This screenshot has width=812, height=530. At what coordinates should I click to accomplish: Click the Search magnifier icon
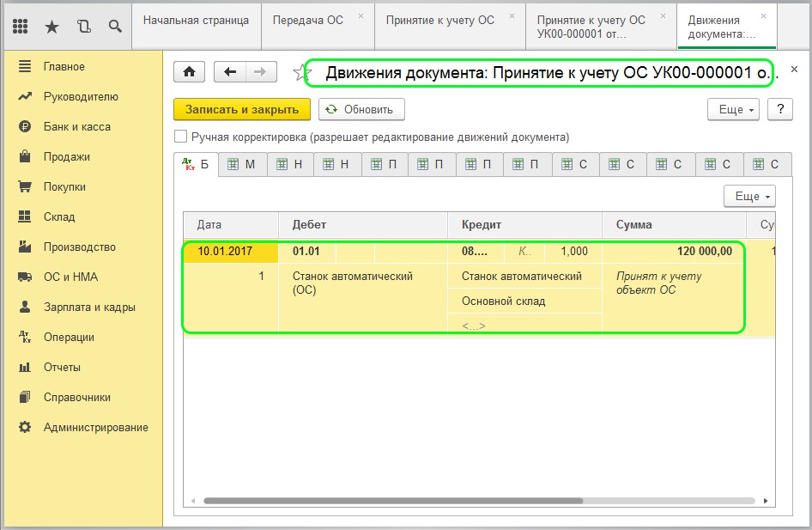coord(114,27)
